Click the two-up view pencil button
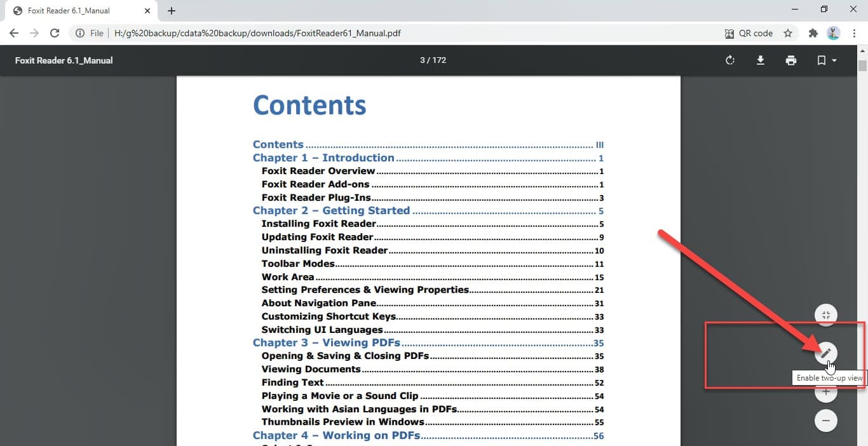The image size is (868, 446). click(x=826, y=352)
